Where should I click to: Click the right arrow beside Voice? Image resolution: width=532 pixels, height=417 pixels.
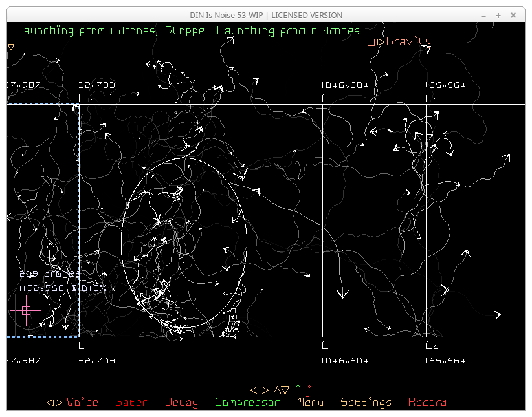point(58,403)
